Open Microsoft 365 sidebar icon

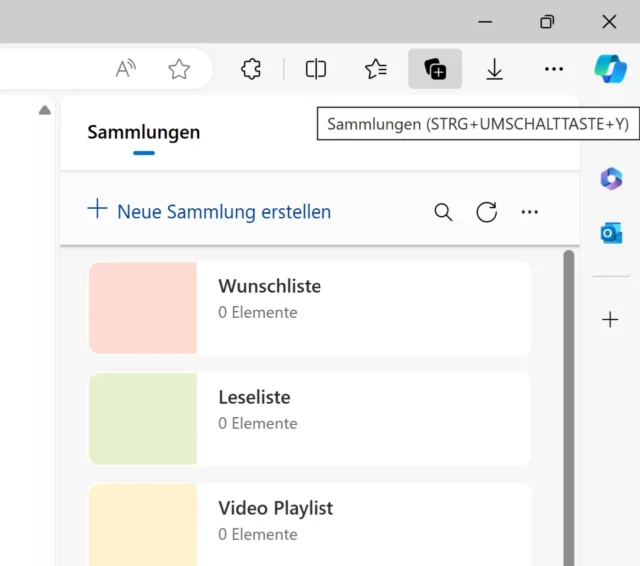point(611,179)
